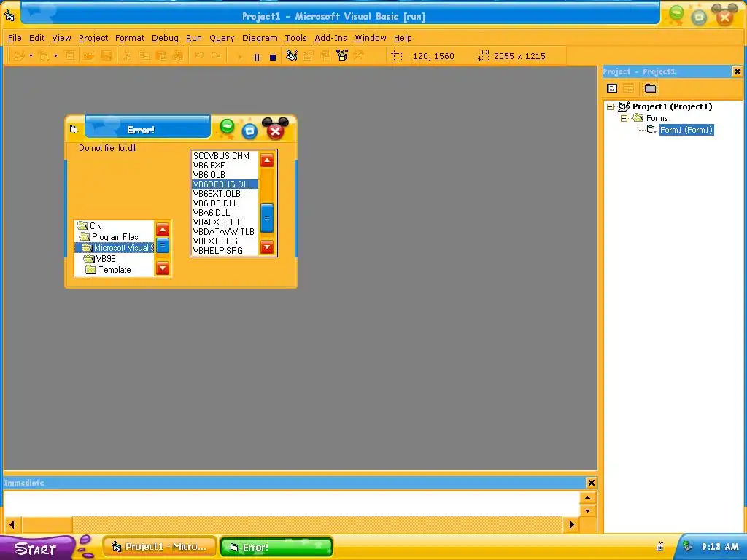Open the Menu Editor toolbar icon

coord(69,55)
